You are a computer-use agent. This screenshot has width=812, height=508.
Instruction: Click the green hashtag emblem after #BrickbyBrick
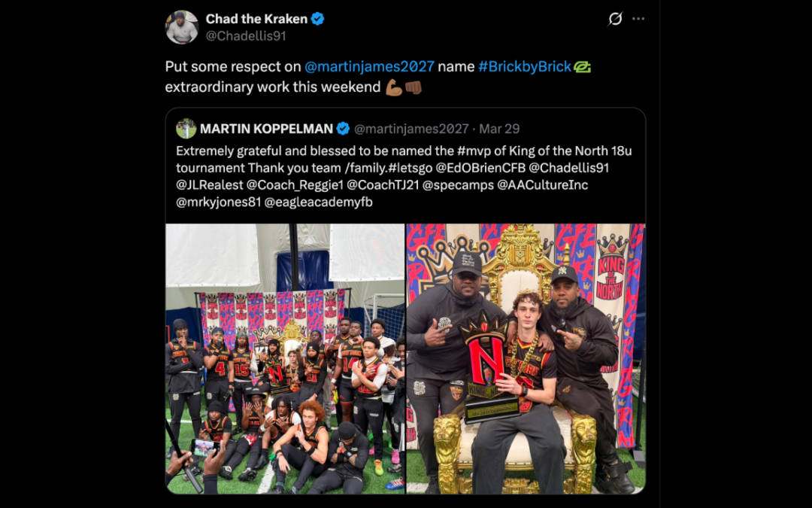582,67
